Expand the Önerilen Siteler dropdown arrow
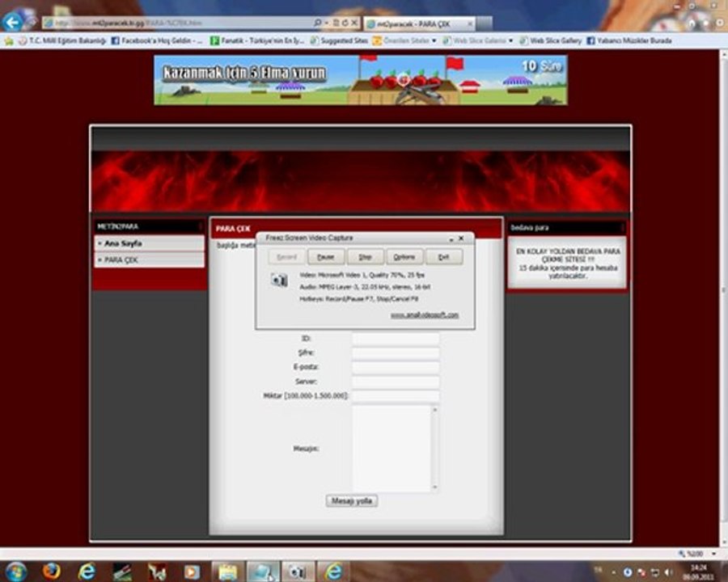The width and height of the screenshot is (728, 582). point(434,41)
